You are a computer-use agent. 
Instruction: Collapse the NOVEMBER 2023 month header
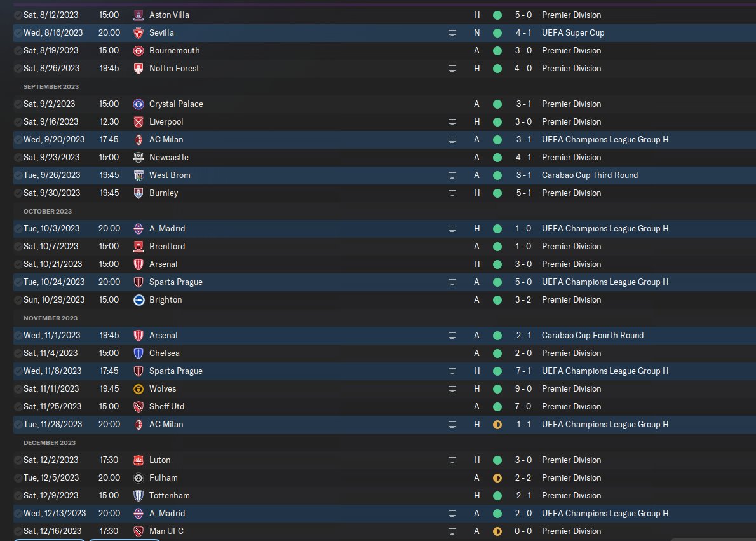[51, 318]
